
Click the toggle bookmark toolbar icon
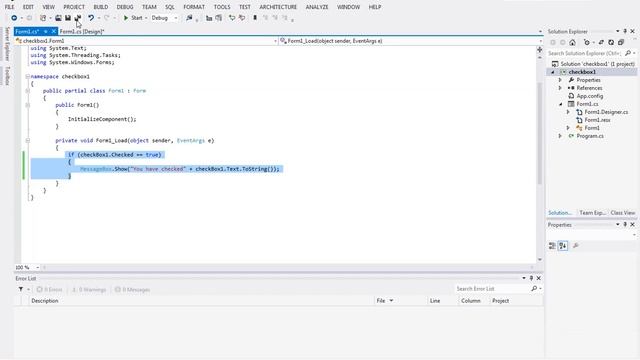(255, 18)
